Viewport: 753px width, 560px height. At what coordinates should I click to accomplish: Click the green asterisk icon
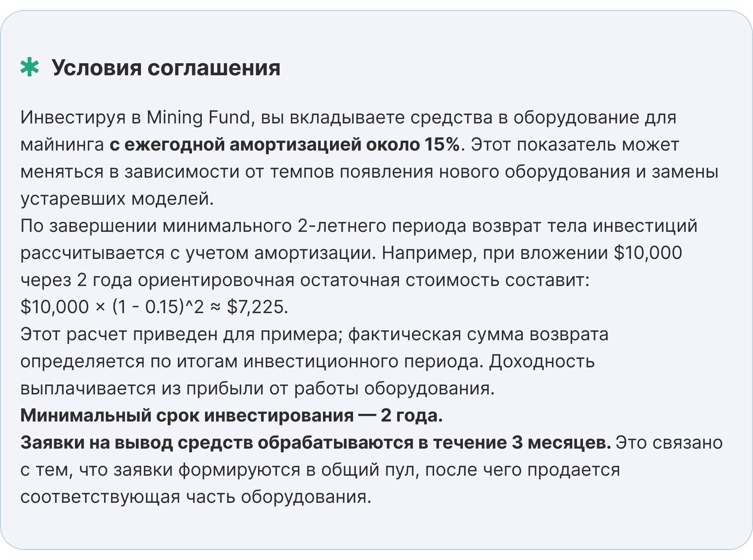pos(30,67)
